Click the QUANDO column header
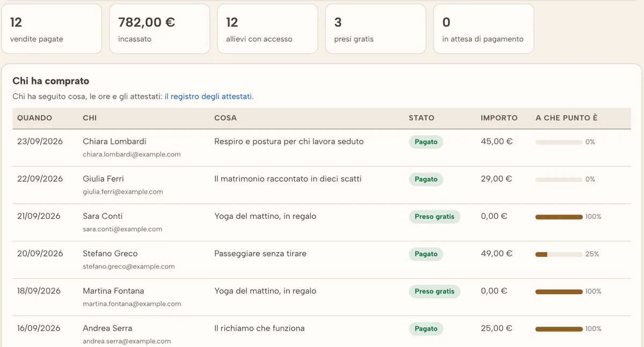The width and height of the screenshot is (644, 347). [x=35, y=118]
